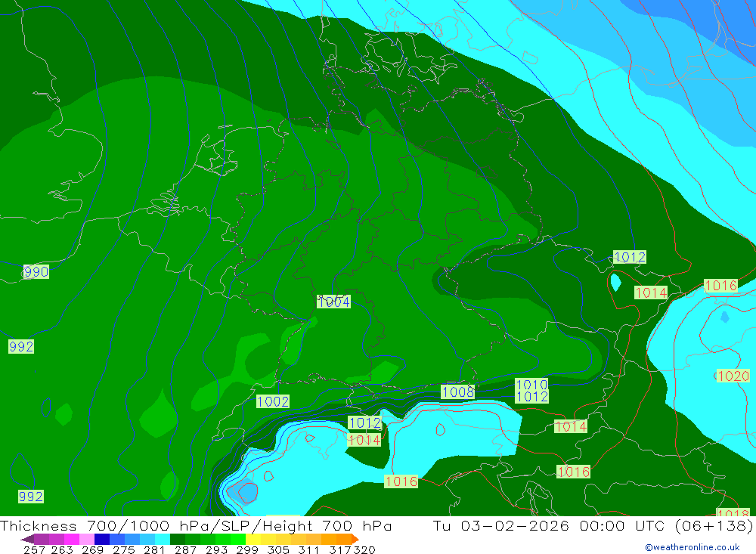Click the 1002 isobar label

[273, 401]
